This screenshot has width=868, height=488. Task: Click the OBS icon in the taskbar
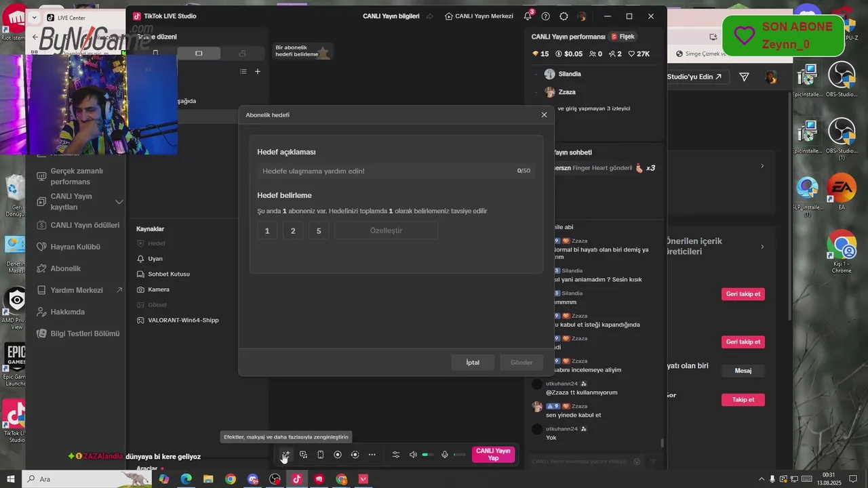[275, 479]
